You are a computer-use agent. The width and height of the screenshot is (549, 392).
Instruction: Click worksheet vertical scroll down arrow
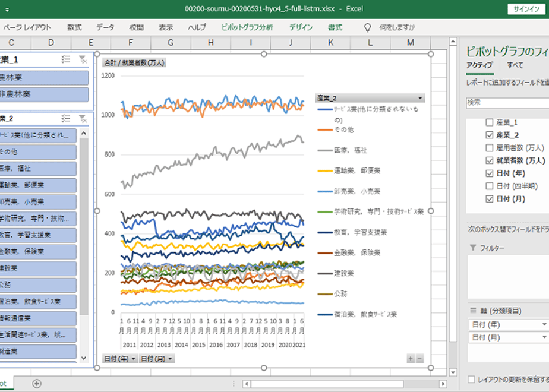[x=453, y=372]
